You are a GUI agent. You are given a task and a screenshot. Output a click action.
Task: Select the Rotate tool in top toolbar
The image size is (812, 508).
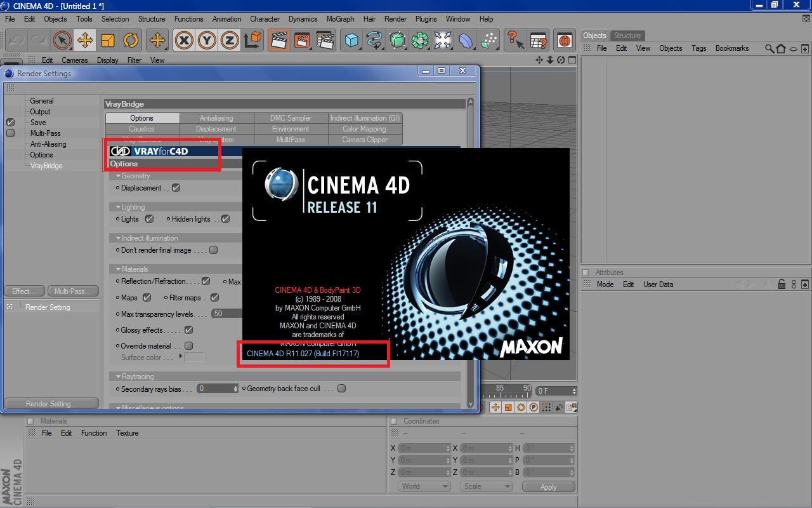tap(131, 41)
